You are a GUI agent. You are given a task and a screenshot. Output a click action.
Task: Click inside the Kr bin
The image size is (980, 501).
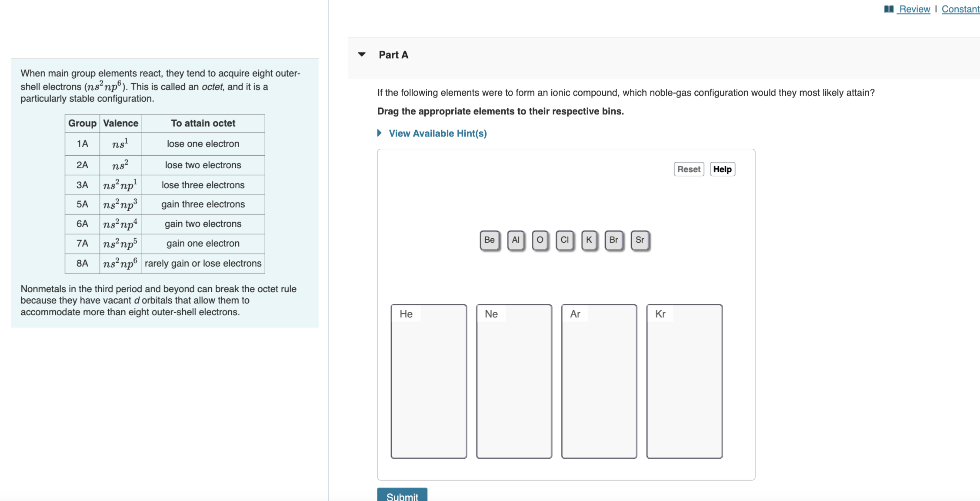(684, 381)
